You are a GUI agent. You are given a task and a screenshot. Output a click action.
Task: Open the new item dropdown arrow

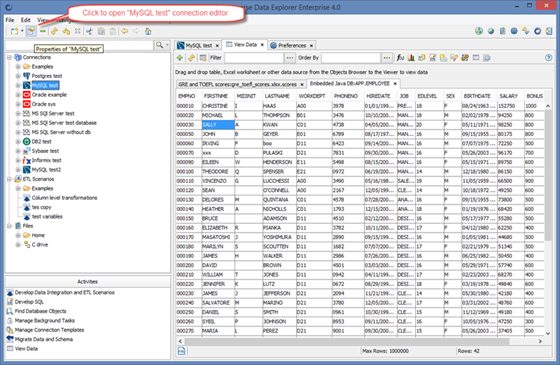[x=22, y=31]
